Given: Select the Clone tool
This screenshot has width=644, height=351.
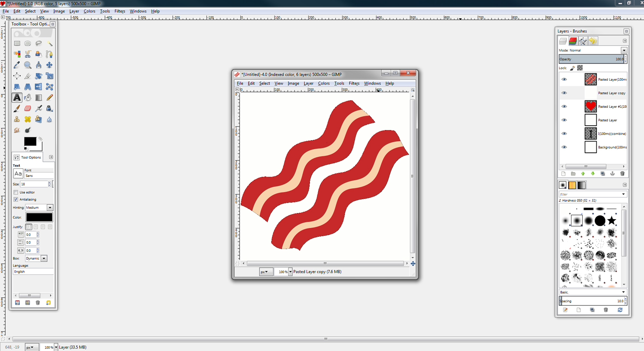Looking at the screenshot, I should [x=17, y=119].
